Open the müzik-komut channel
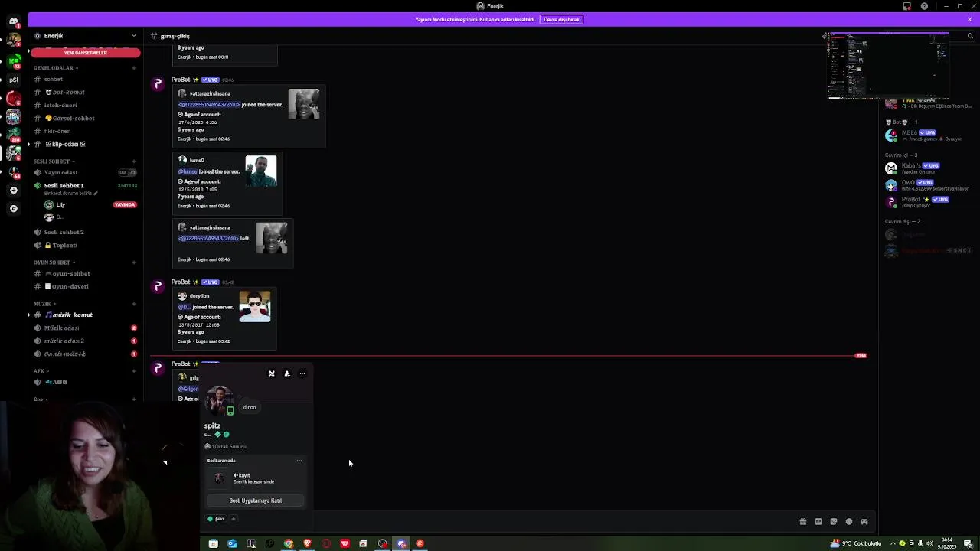 [x=85, y=315]
